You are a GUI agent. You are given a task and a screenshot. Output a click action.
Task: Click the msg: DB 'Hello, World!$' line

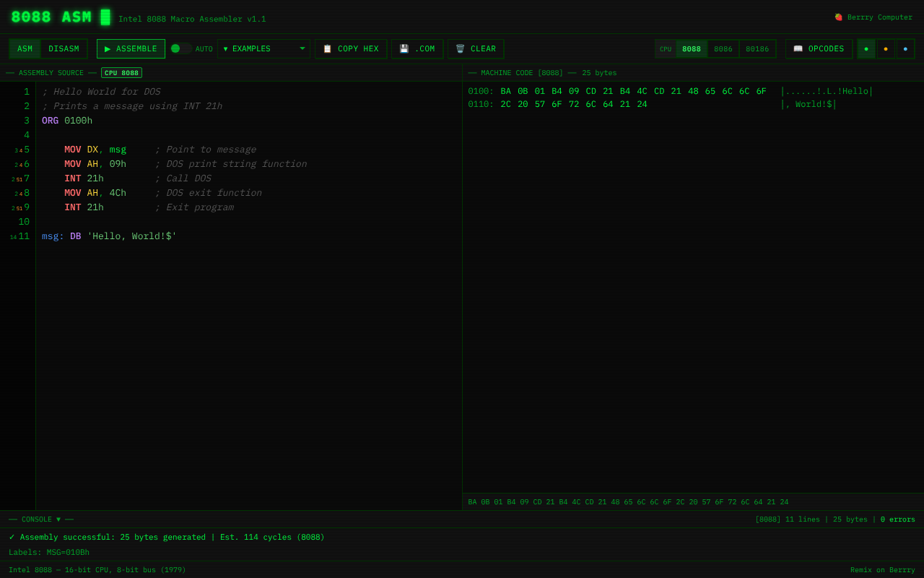109,236
